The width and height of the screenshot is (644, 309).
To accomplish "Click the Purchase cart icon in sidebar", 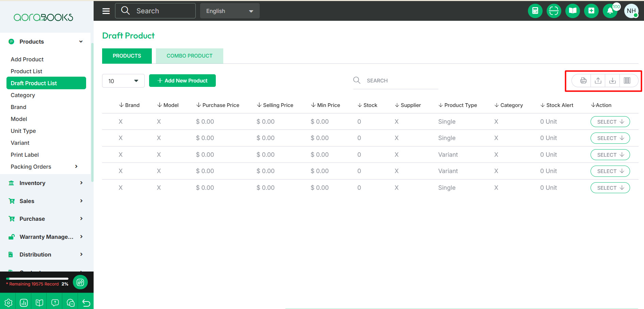I will click(12, 219).
